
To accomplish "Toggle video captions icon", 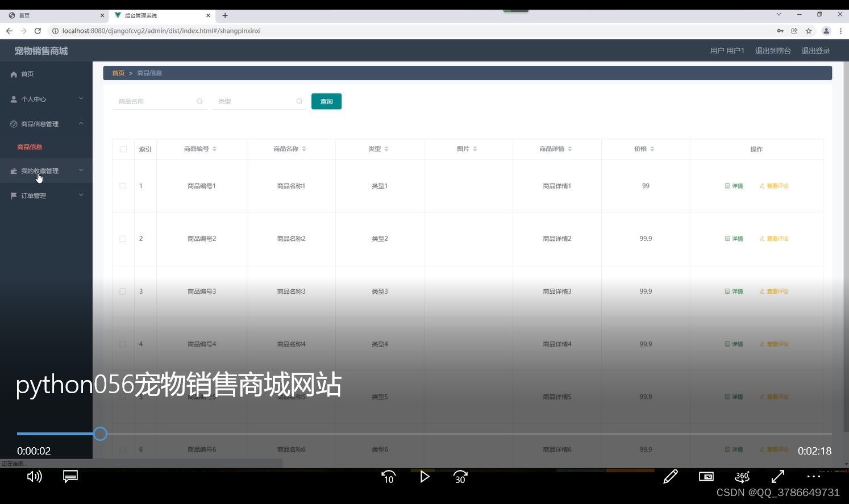I will point(70,476).
